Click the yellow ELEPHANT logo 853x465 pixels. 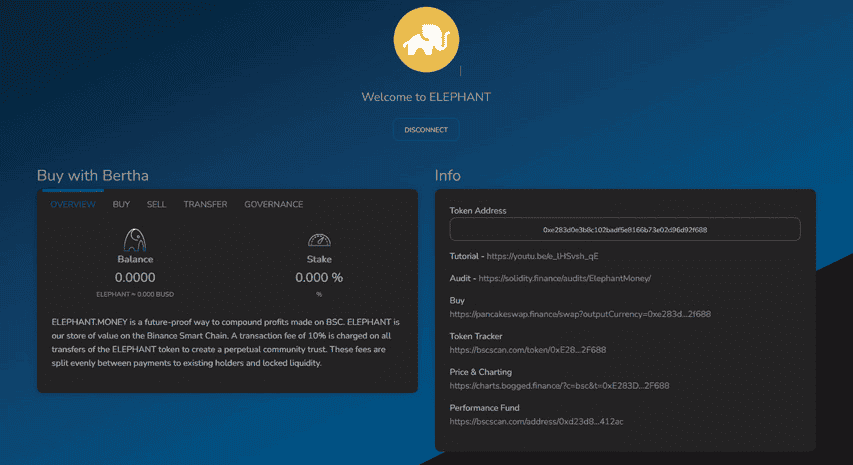point(426,40)
